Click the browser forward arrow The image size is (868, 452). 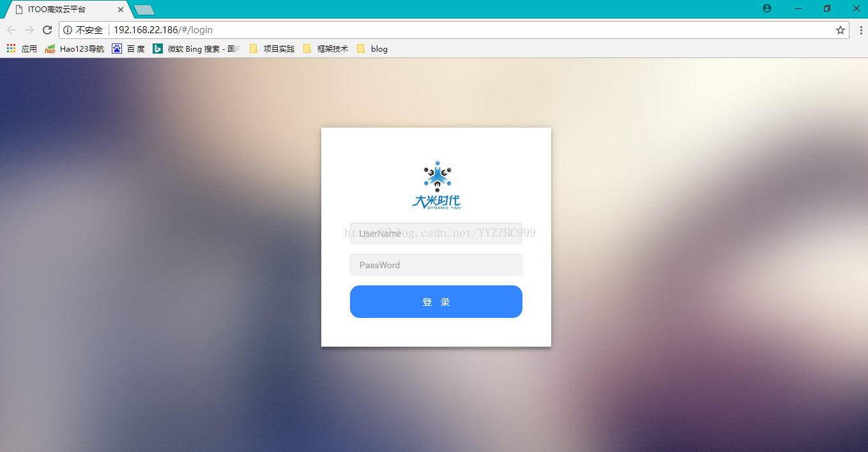pyautogui.click(x=29, y=30)
